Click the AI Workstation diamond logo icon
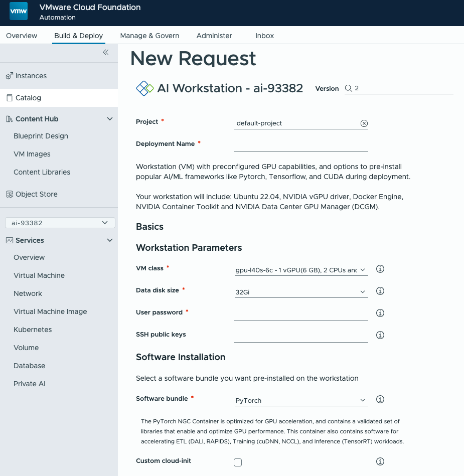464x476 pixels. [145, 88]
